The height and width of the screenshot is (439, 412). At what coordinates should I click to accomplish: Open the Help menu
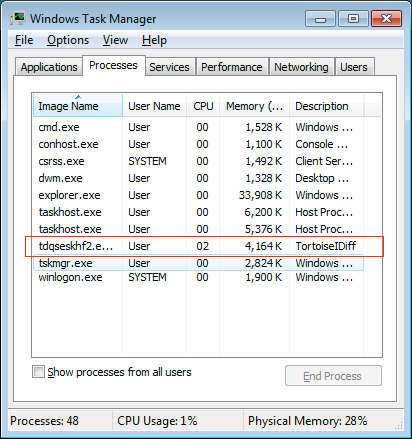tap(154, 40)
